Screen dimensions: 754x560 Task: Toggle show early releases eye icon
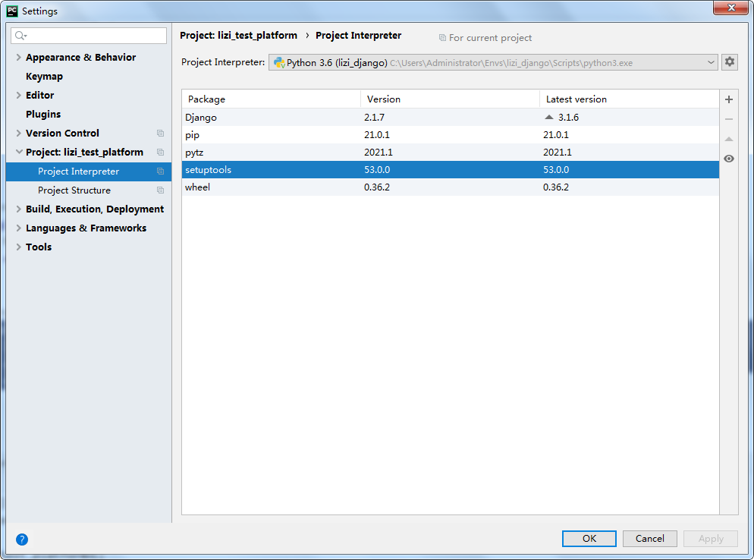coord(728,159)
